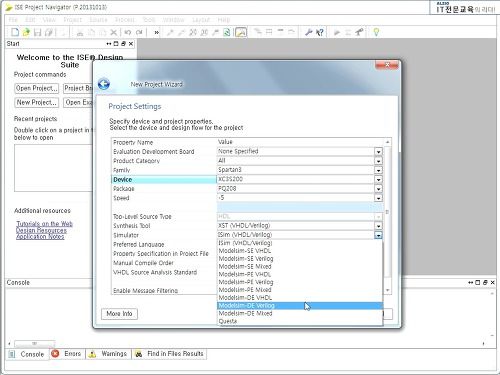500x375 pixels.
Task: Collapse the Simulator dropdown arrow
Action: pos(378,235)
